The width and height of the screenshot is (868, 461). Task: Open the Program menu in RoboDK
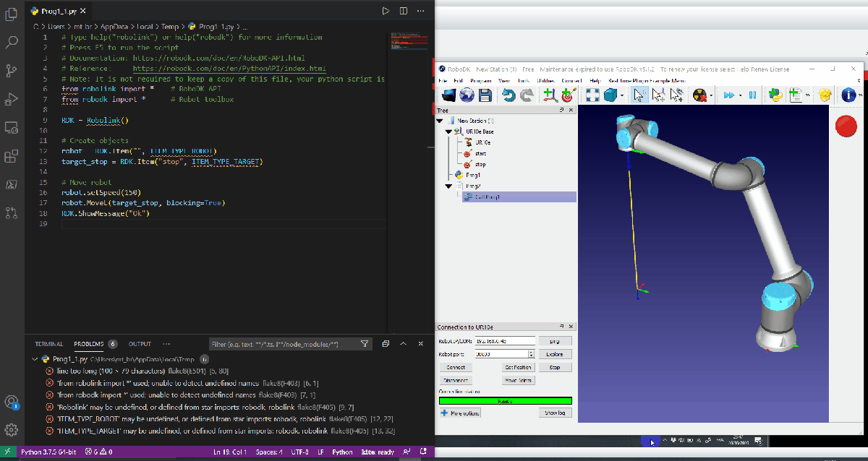(x=480, y=80)
